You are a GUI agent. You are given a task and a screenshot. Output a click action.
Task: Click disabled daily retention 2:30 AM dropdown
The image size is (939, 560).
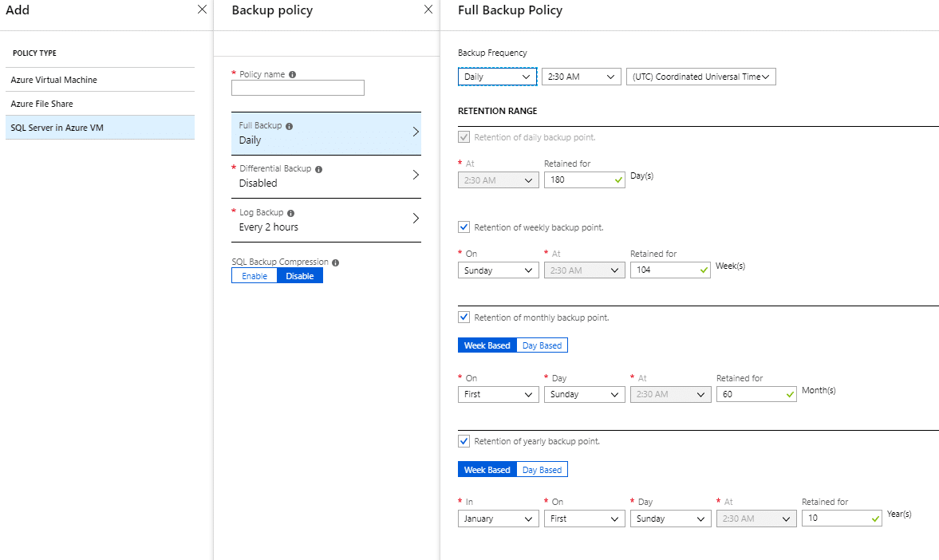coord(499,180)
